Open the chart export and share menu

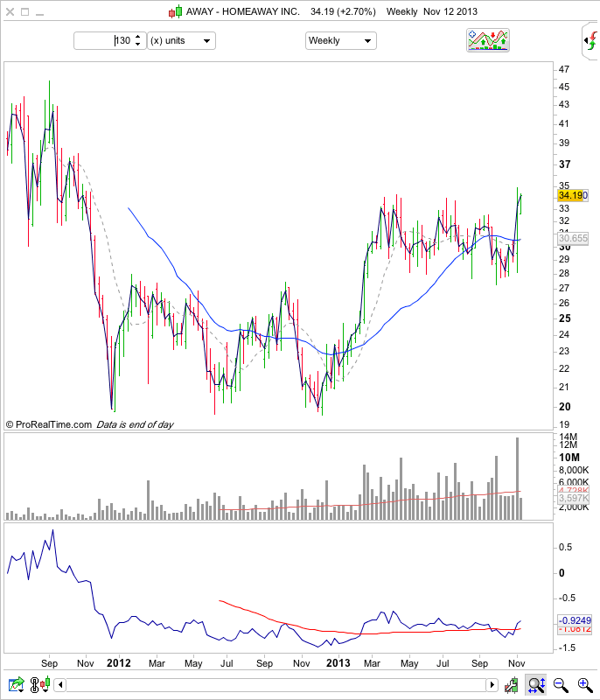click(x=17, y=684)
